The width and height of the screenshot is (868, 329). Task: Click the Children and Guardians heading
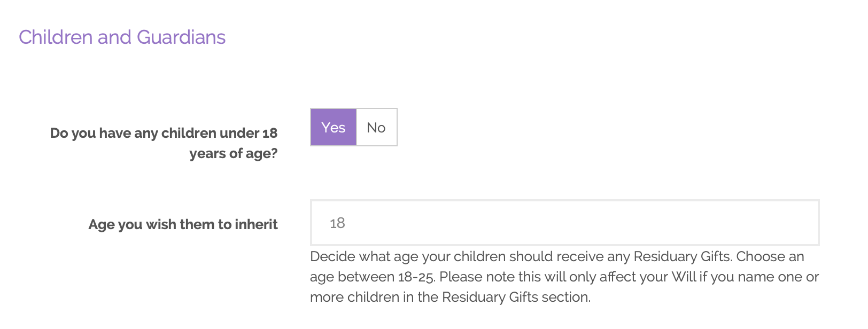122,37
